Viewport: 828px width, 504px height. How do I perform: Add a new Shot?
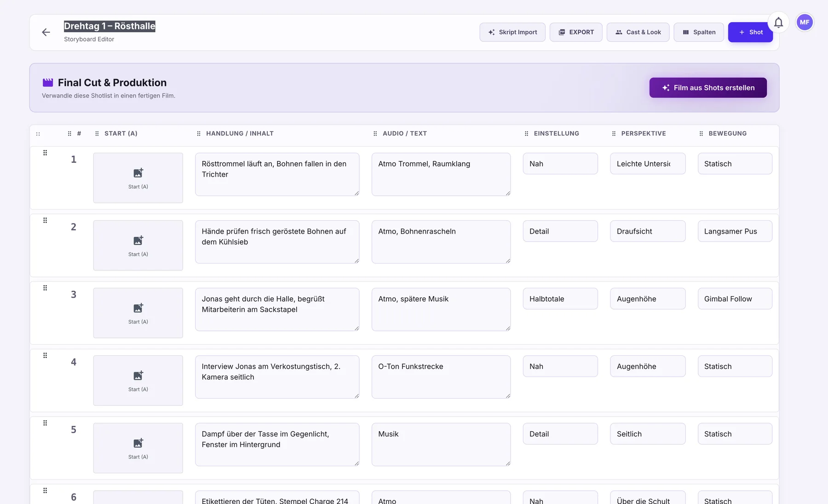pos(750,32)
